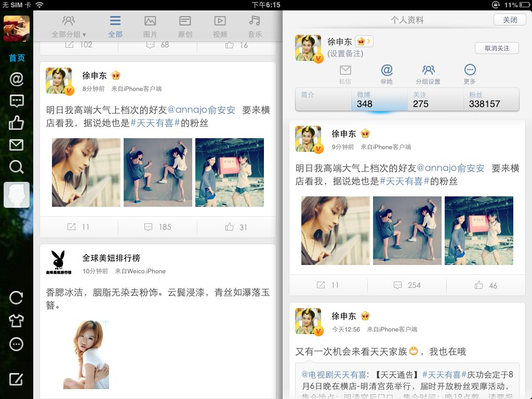Tap the battery indicator in status bar

point(525,5)
